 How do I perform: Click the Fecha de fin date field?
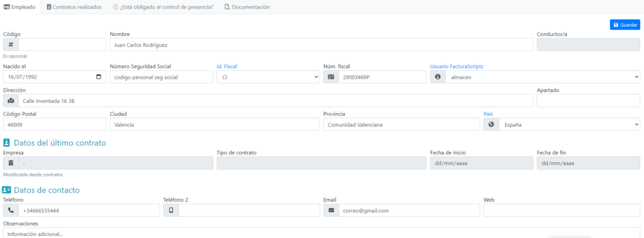click(x=589, y=163)
